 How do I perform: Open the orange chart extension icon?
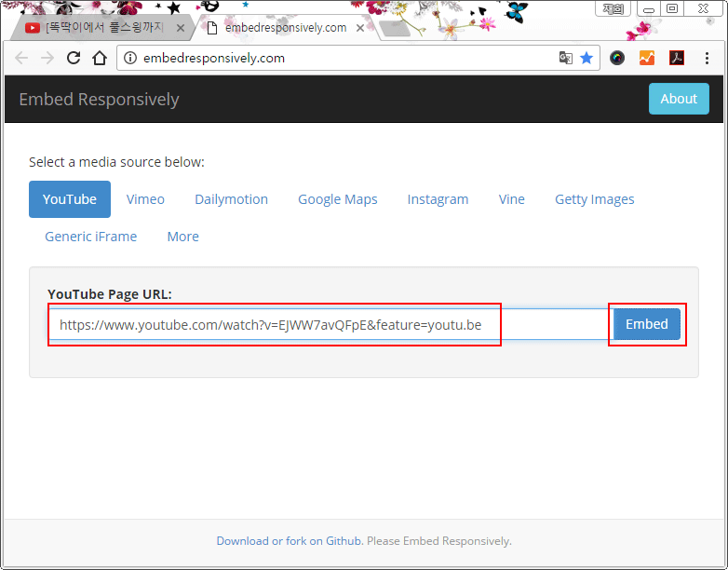coord(647,58)
